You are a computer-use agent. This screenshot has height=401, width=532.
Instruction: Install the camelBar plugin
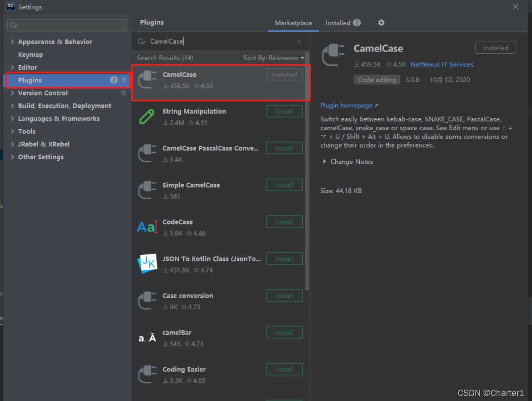pyautogui.click(x=284, y=333)
